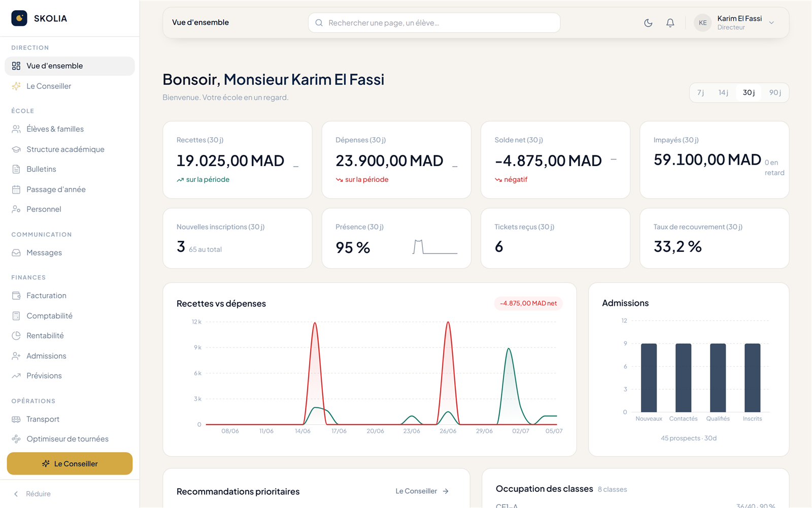The image size is (812, 508).
Task: Click the gold Le Conseiller button
Action: (x=70, y=464)
